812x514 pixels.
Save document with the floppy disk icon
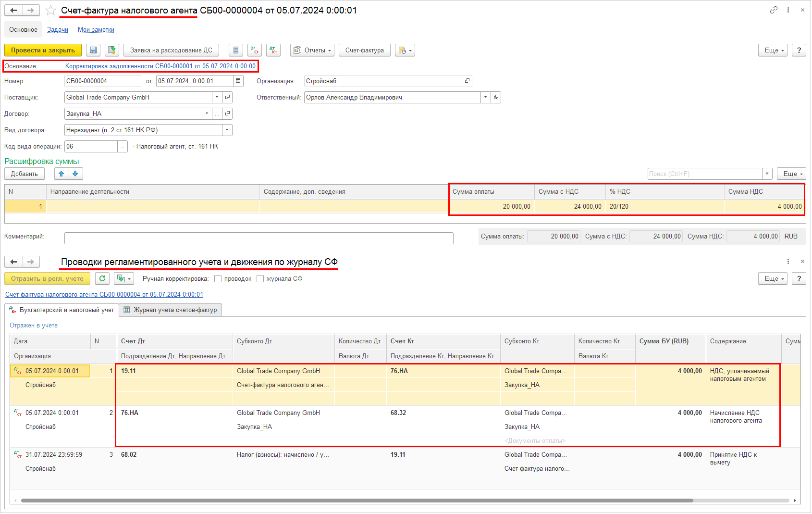(93, 50)
